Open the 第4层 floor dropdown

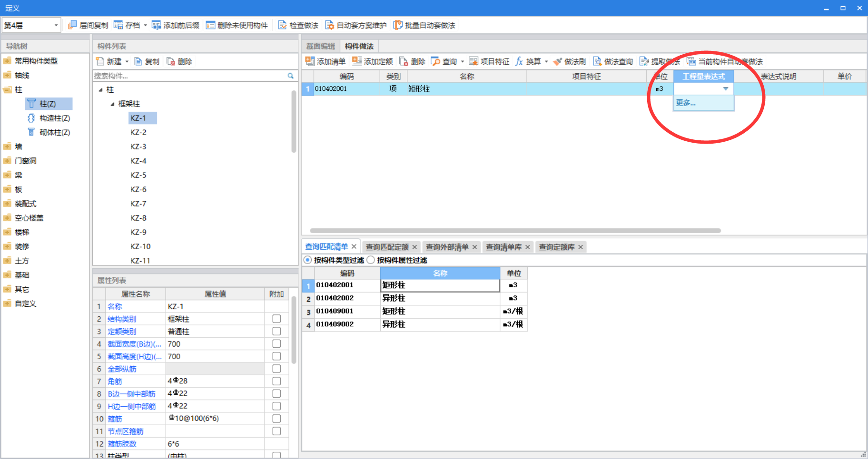(56, 25)
